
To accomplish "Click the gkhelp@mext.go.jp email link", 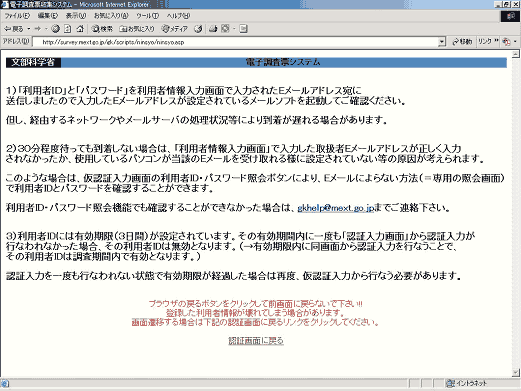I will tap(335, 208).
